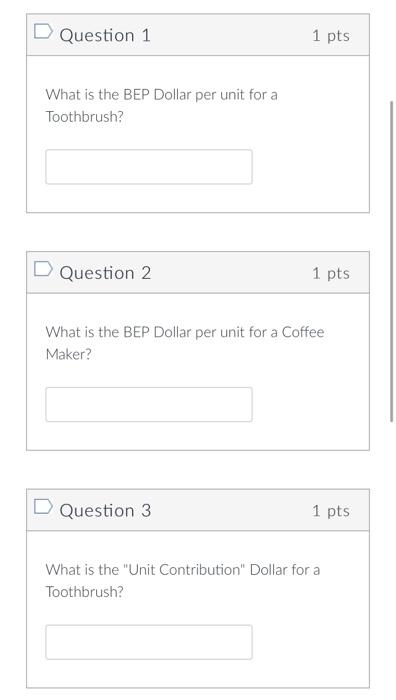Focus the Coffee Maker BEP answer field
This screenshot has width=396, height=700.
coord(149,404)
